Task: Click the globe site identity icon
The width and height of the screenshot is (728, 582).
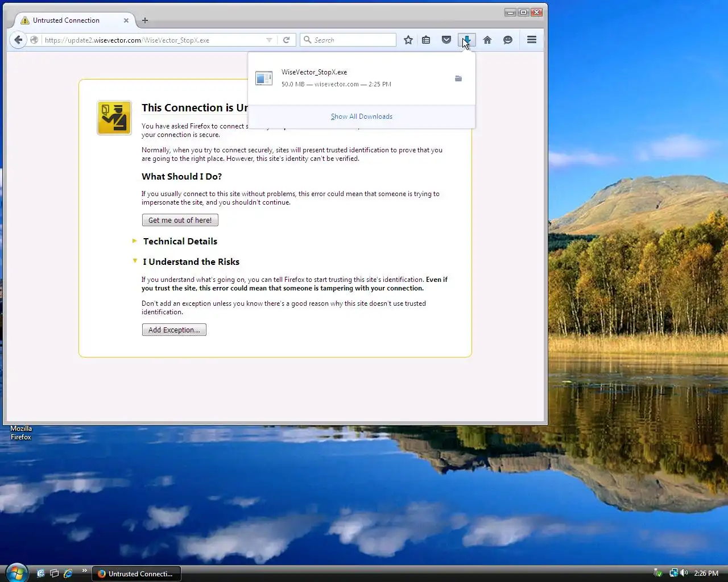Action: 34,40
